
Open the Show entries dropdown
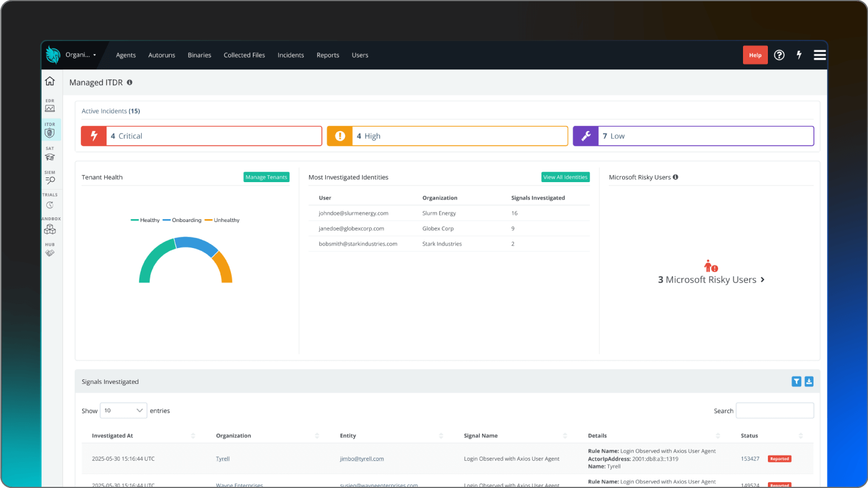click(x=123, y=411)
